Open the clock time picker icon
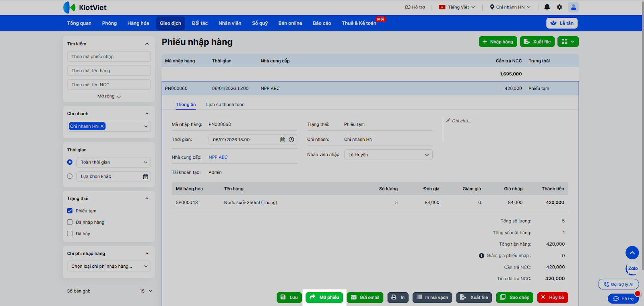 [291, 140]
